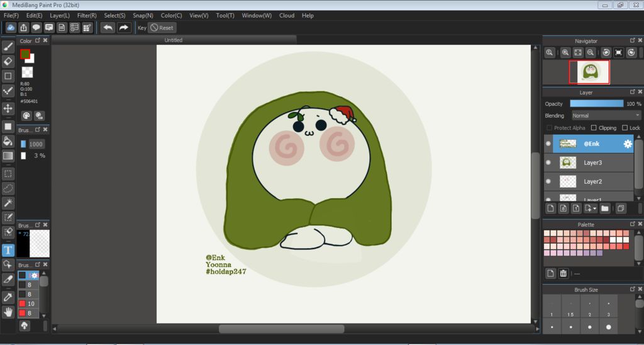Open the File menu
The height and width of the screenshot is (345, 644).
(11, 16)
